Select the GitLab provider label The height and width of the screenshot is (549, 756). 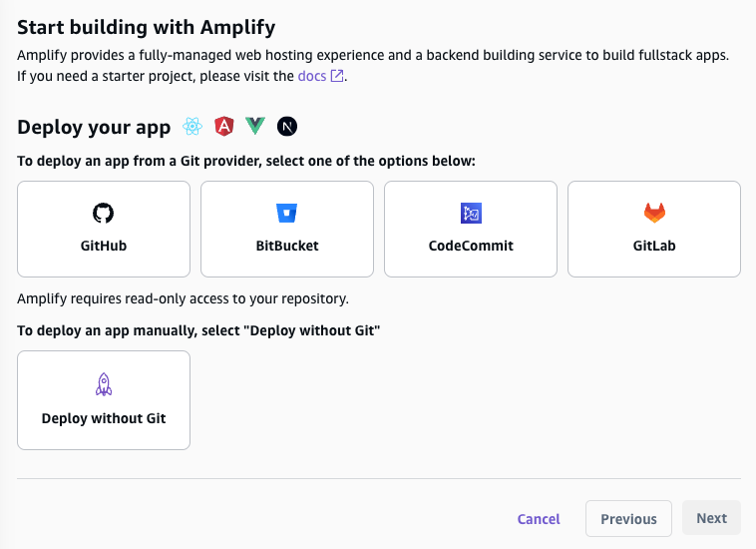(x=654, y=245)
